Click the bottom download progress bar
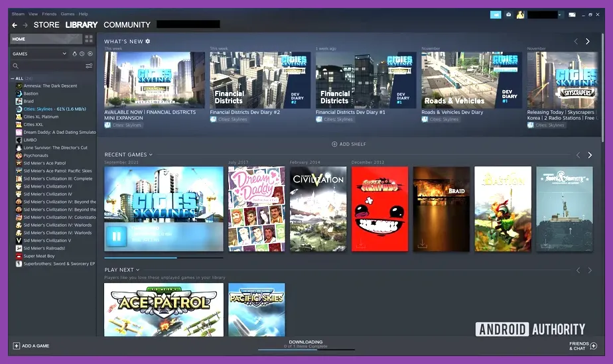 point(306,349)
